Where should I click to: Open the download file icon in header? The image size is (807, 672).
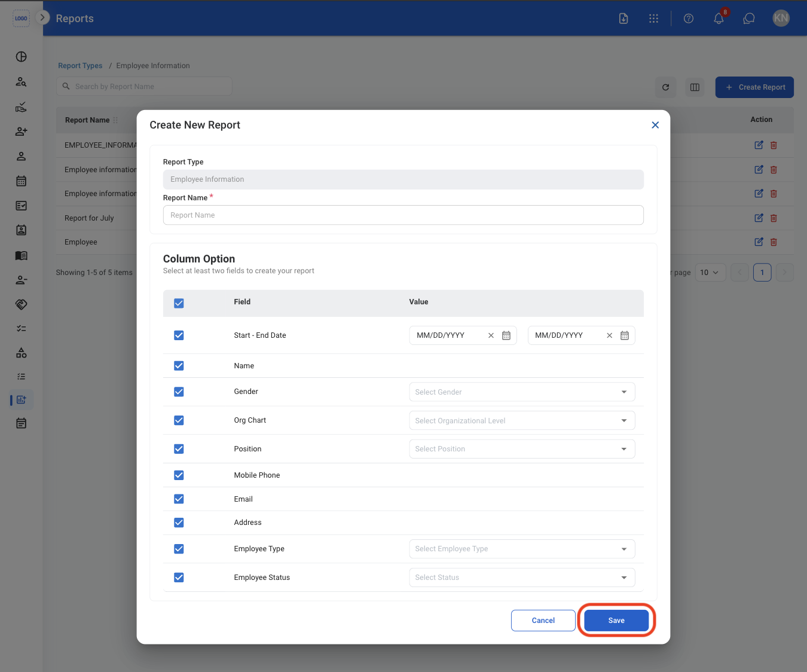click(x=623, y=19)
